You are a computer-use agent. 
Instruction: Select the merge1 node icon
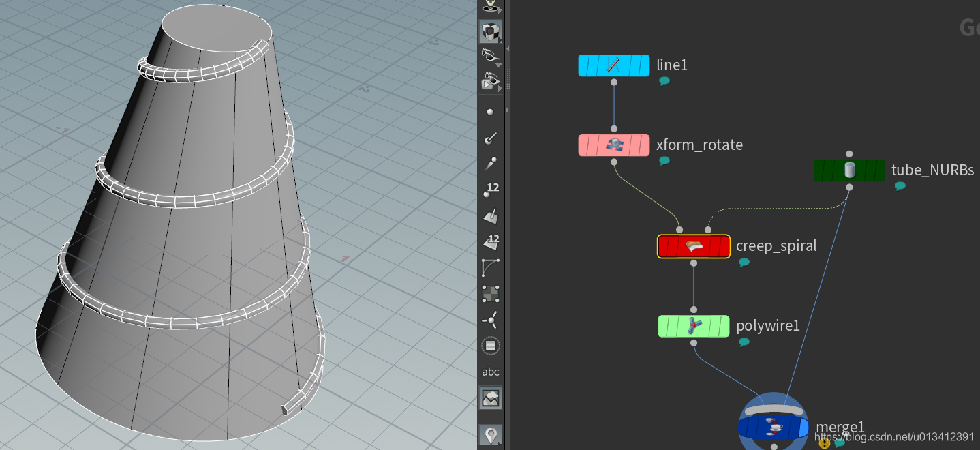click(x=774, y=427)
